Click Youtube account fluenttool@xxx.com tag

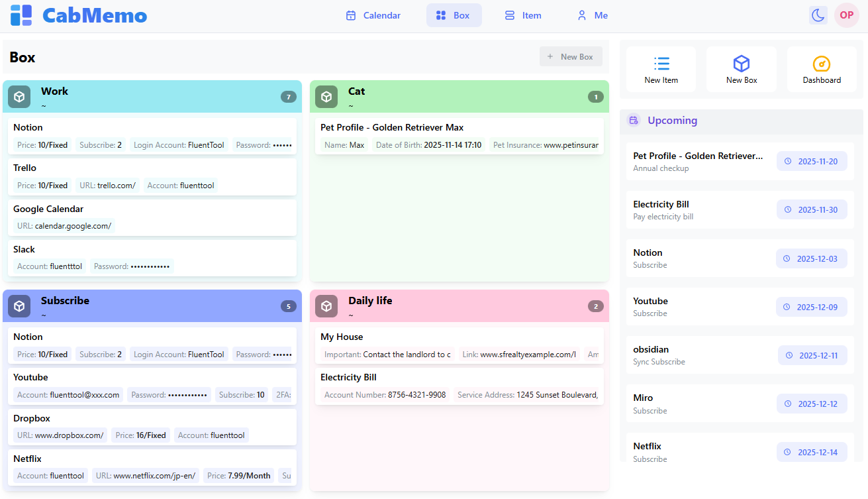click(68, 395)
